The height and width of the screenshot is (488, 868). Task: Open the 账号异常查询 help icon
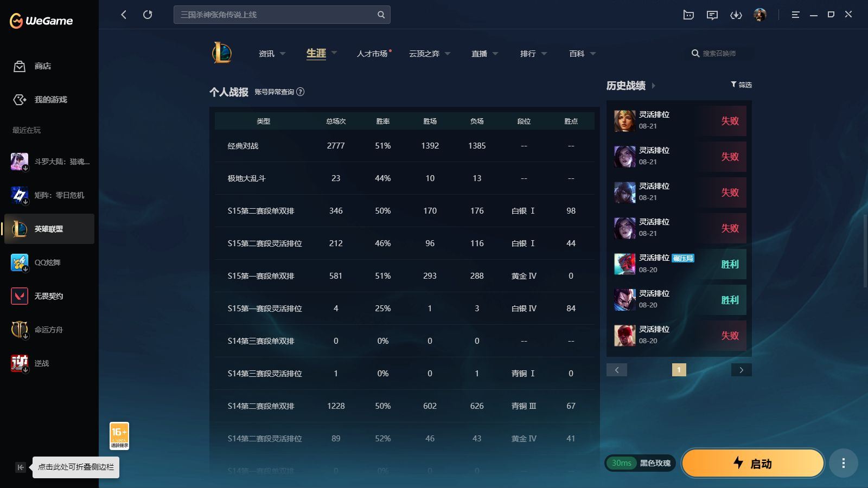[301, 92]
